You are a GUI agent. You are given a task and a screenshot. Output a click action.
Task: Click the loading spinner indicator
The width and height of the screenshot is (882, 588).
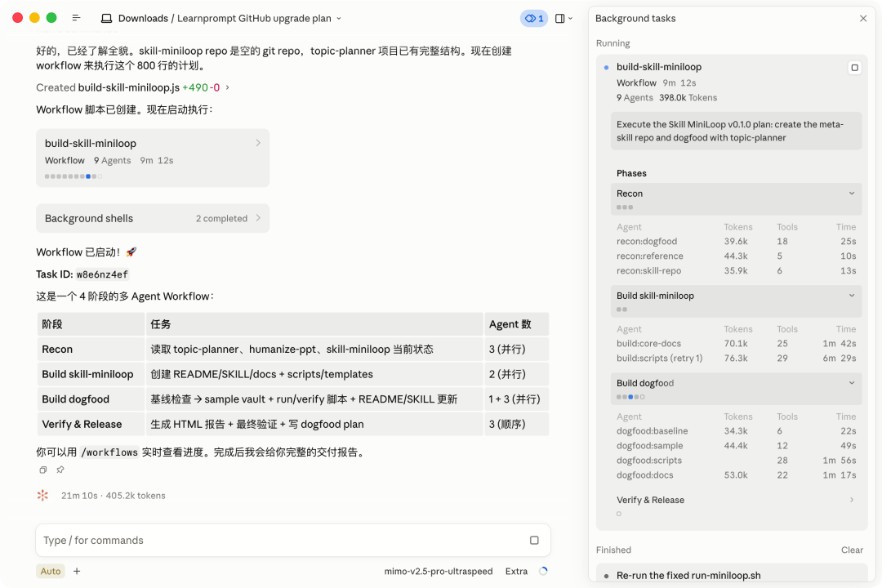click(x=543, y=571)
